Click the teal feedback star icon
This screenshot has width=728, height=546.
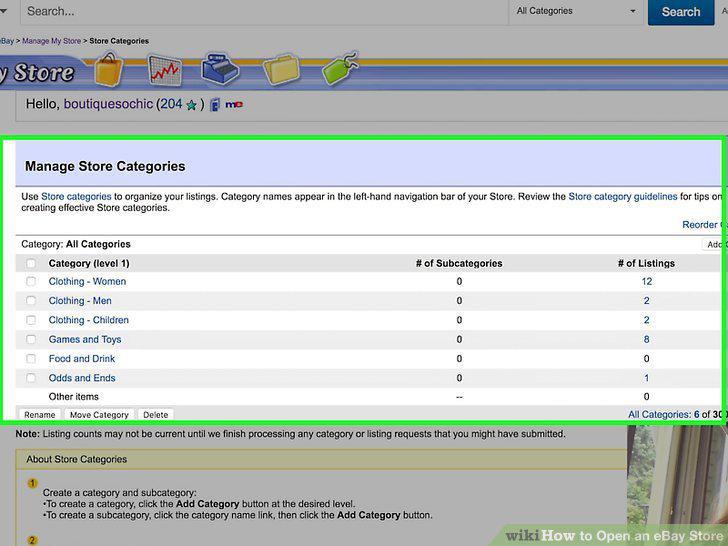pos(191,105)
